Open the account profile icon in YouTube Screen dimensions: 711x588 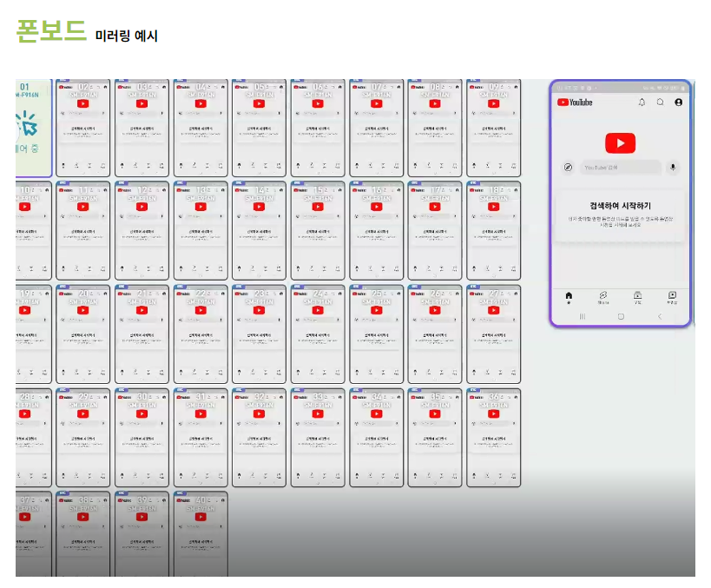point(678,102)
